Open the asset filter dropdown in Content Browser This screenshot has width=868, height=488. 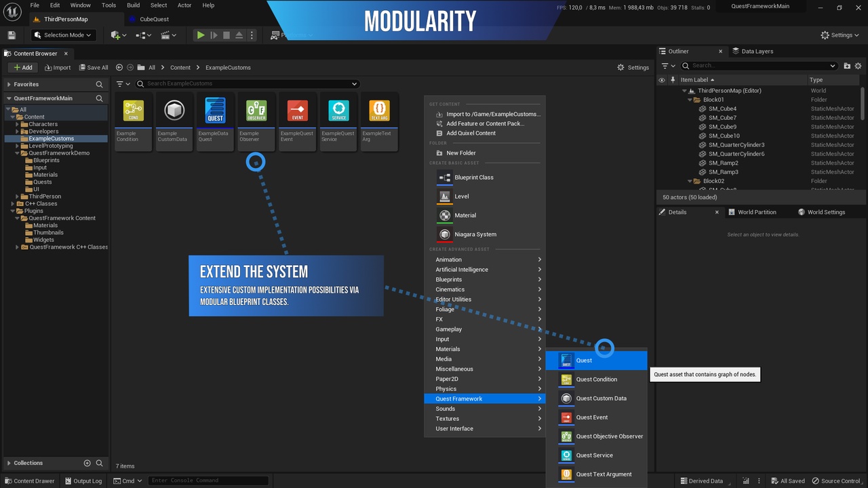(x=123, y=84)
